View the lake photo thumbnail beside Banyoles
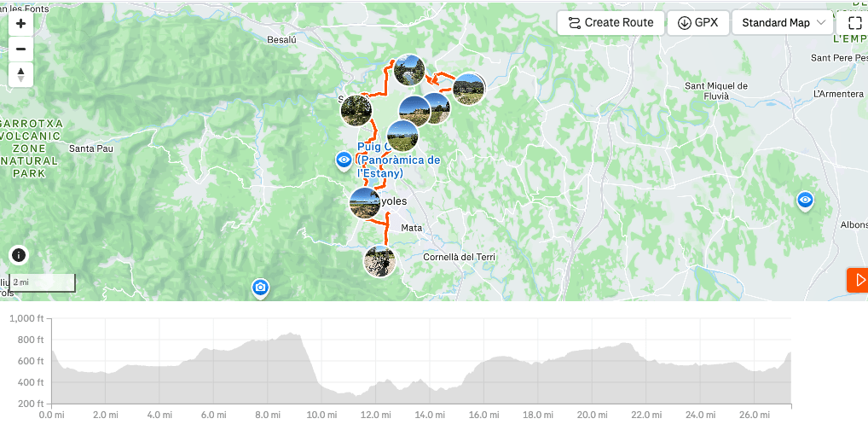Viewport: 868px width, 436px height. [365, 203]
